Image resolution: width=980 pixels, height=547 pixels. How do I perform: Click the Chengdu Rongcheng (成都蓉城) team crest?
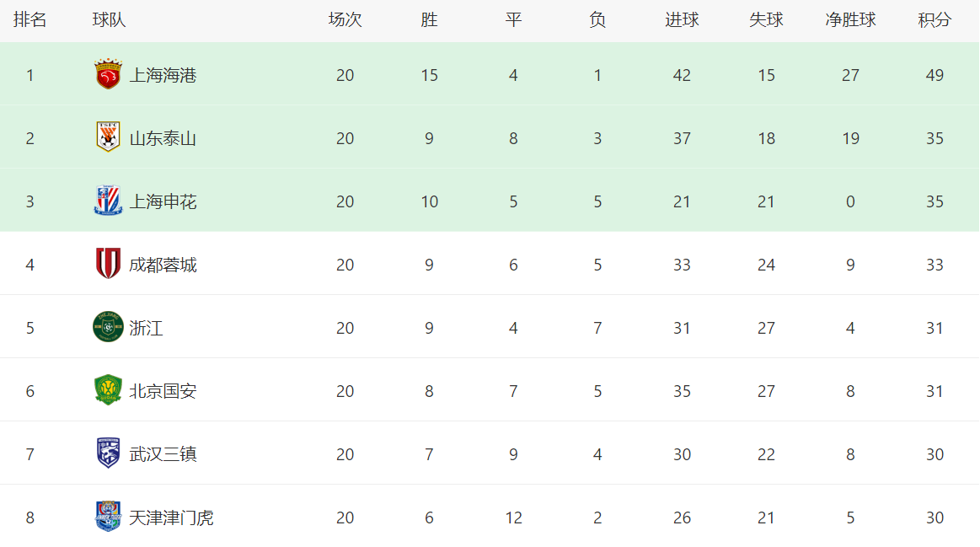tap(108, 263)
